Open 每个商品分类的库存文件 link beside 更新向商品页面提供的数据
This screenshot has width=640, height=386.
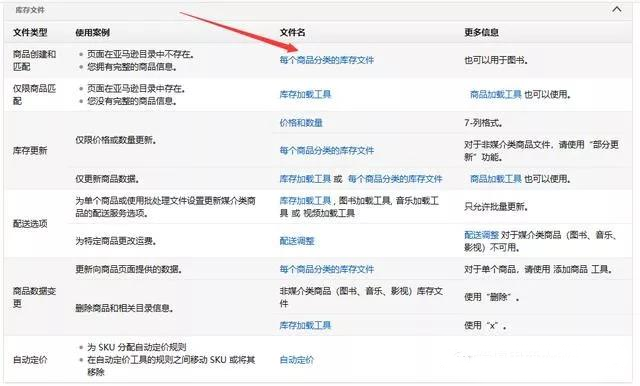click(327, 269)
